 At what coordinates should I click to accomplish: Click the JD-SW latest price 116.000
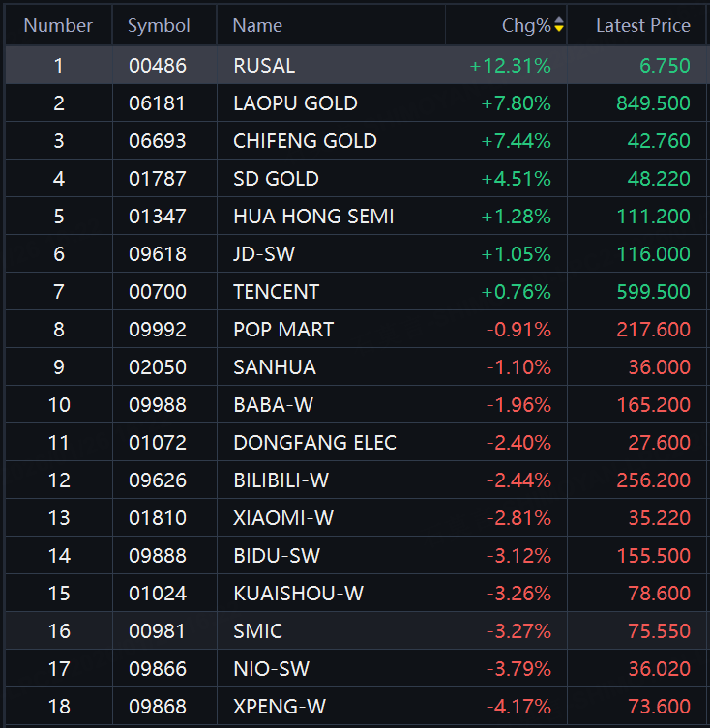click(654, 254)
